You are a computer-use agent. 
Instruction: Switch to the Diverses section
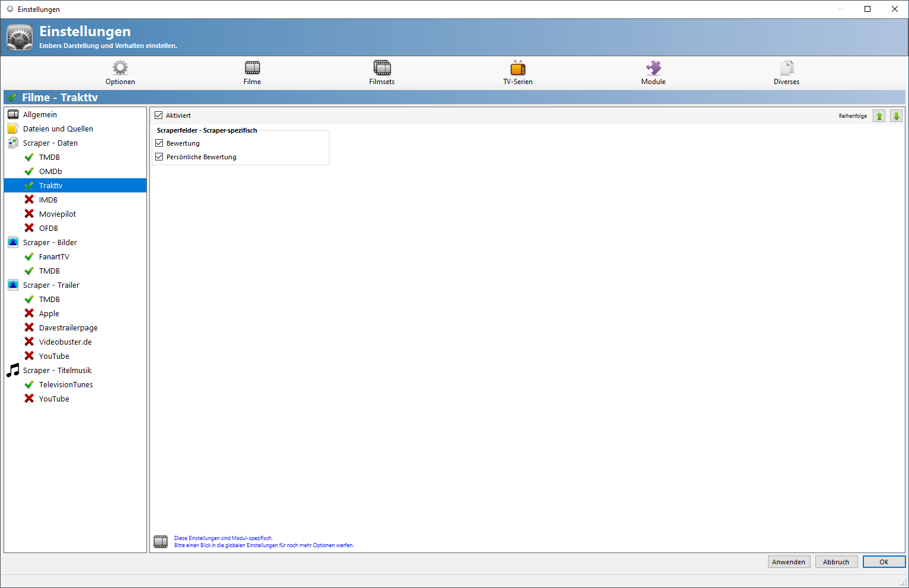pyautogui.click(x=787, y=82)
